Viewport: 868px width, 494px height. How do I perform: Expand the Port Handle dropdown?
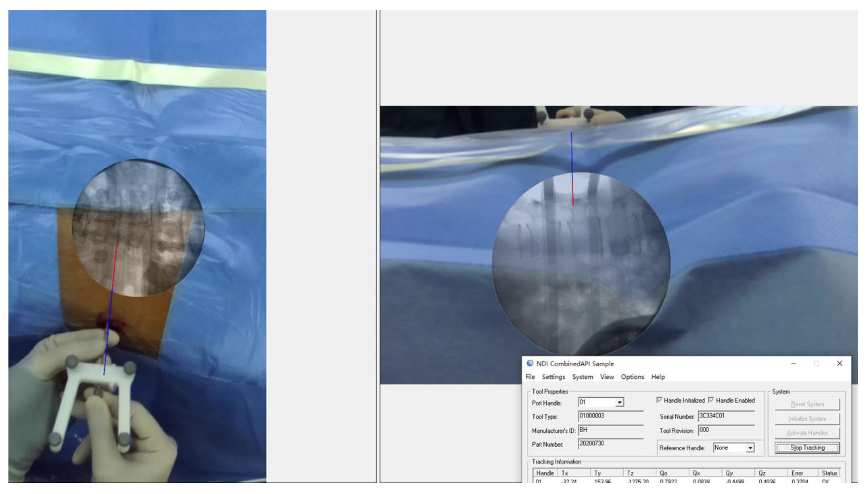(619, 403)
